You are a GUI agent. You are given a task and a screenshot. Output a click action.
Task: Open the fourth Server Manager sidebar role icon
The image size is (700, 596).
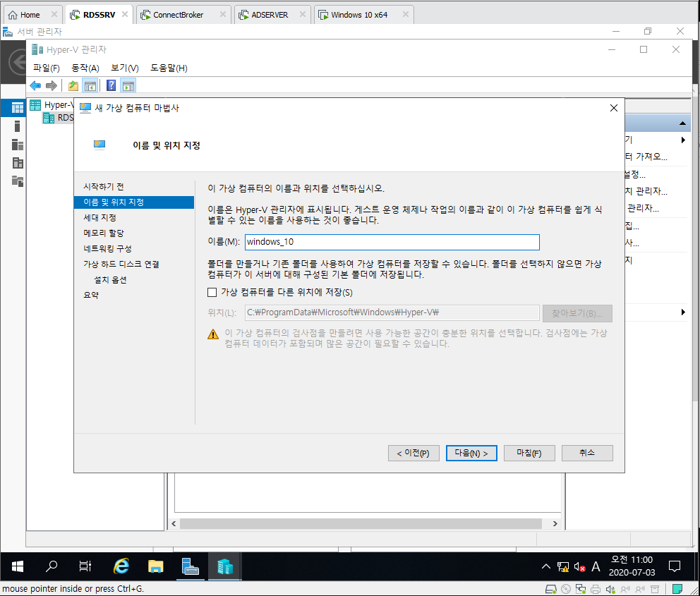tap(18, 163)
